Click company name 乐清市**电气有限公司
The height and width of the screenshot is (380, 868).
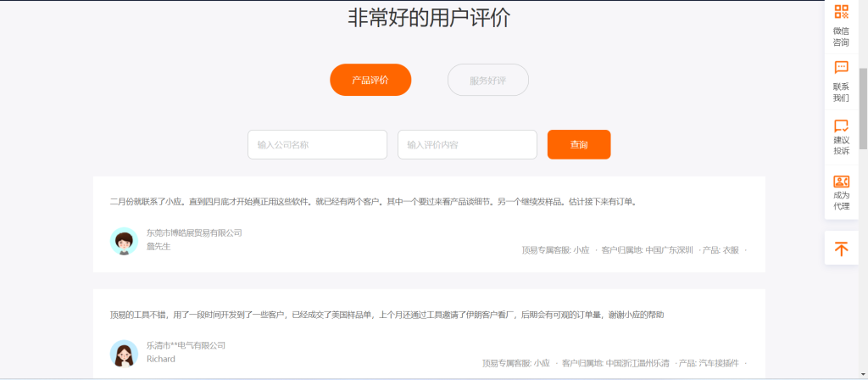click(186, 345)
